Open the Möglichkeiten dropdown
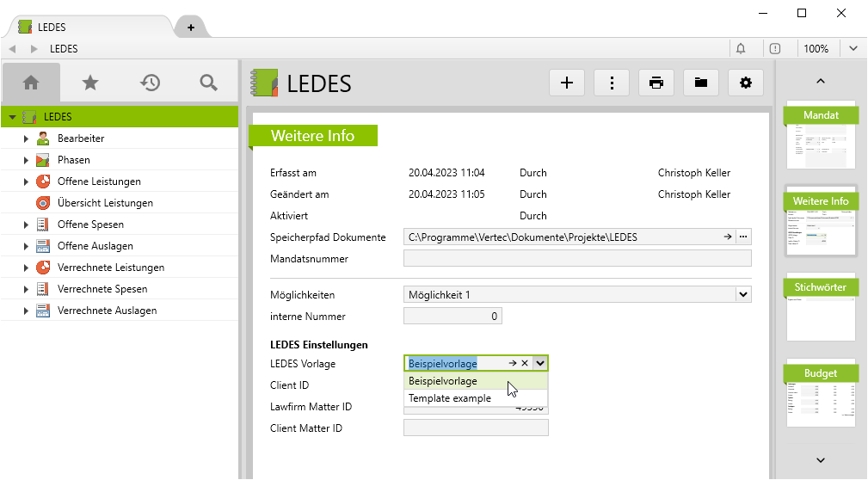The width and height of the screenshot is (868, 480). (743, 295)
